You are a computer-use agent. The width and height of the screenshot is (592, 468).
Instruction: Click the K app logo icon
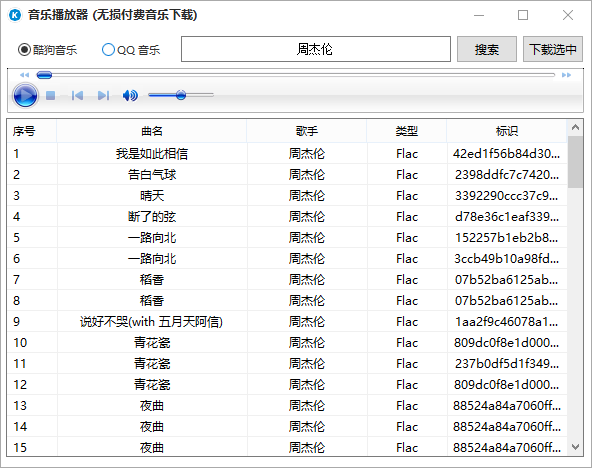click(15, 15)
